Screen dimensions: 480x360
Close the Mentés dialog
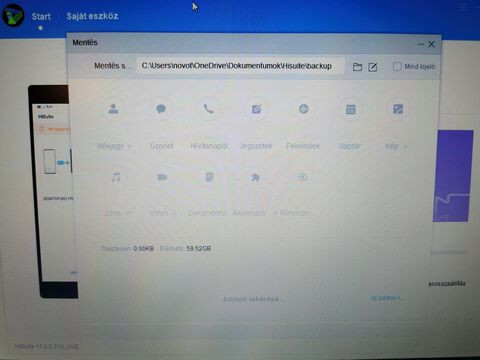tap(431, 44)
